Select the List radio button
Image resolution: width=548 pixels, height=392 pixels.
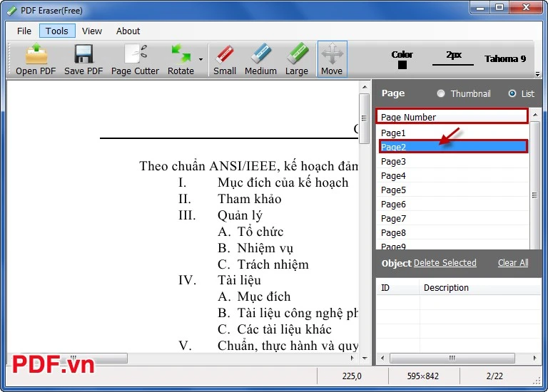click(512, 93)
